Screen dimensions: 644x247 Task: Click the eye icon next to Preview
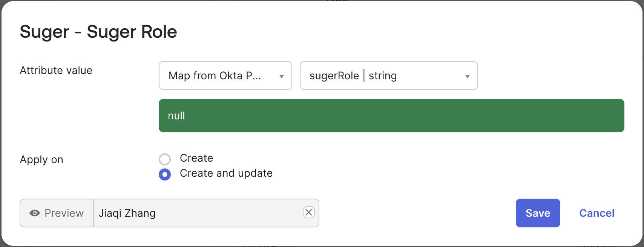(x=35, y=213)
